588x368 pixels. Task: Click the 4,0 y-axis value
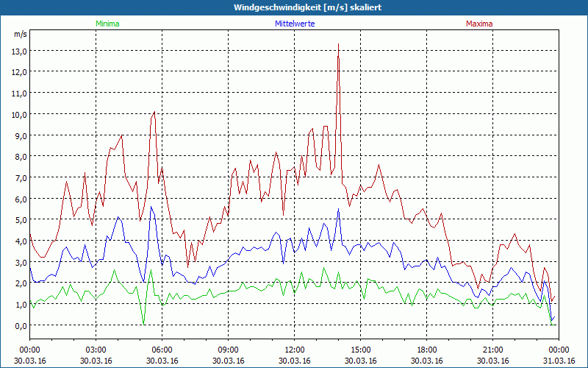21,241
